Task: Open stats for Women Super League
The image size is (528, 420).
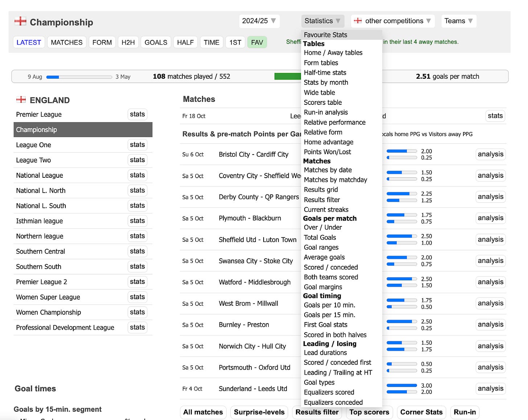Action: point(137,297)
